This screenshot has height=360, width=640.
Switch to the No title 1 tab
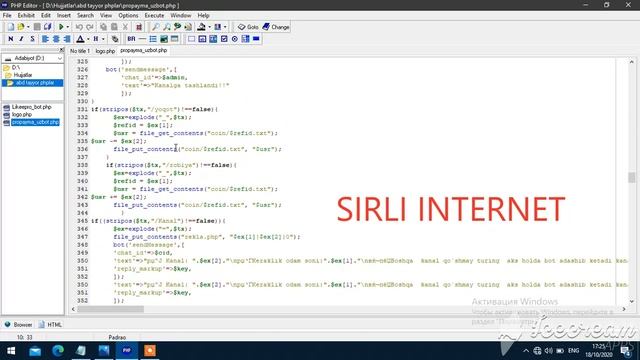point(80,51)
